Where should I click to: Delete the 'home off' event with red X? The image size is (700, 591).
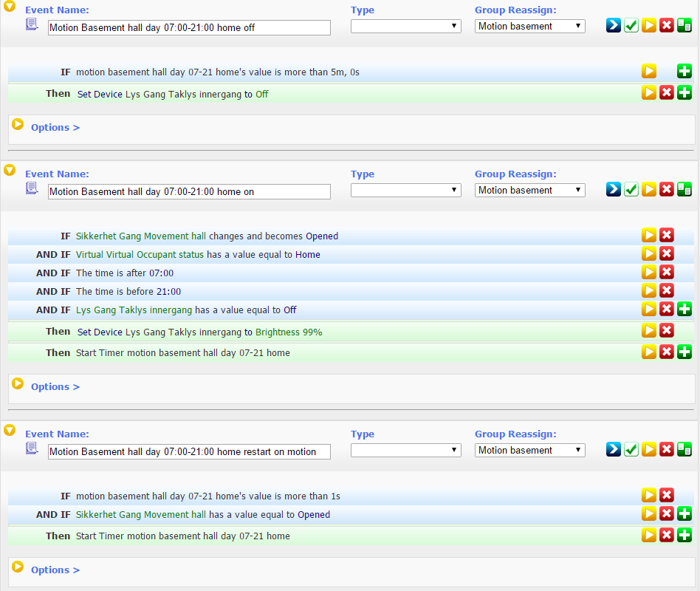pos(667,25)
